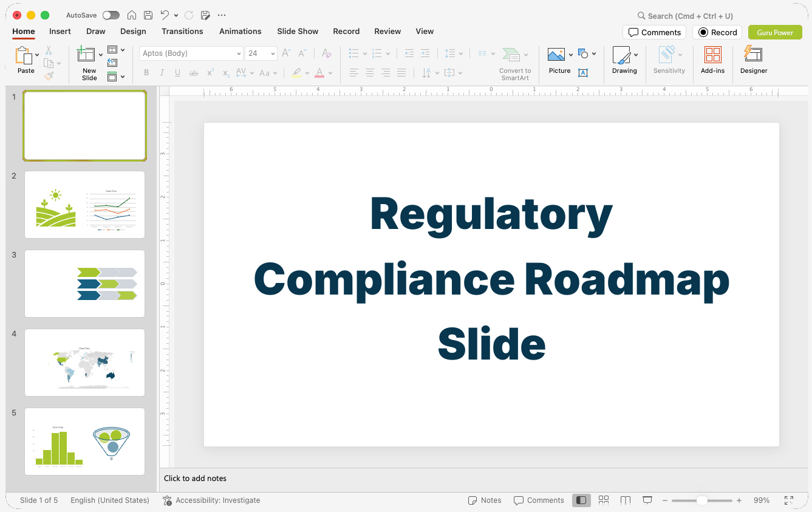Click Increase Indent icon
812x512 pixels.
pyautogui.click(x=425, y=53)
